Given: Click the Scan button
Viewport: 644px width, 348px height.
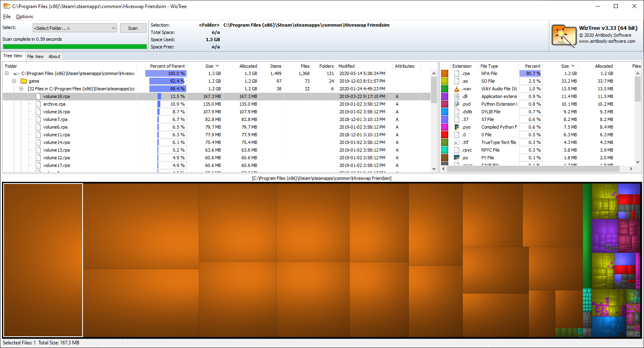Looking at the screenshot, I should [133, 28].
